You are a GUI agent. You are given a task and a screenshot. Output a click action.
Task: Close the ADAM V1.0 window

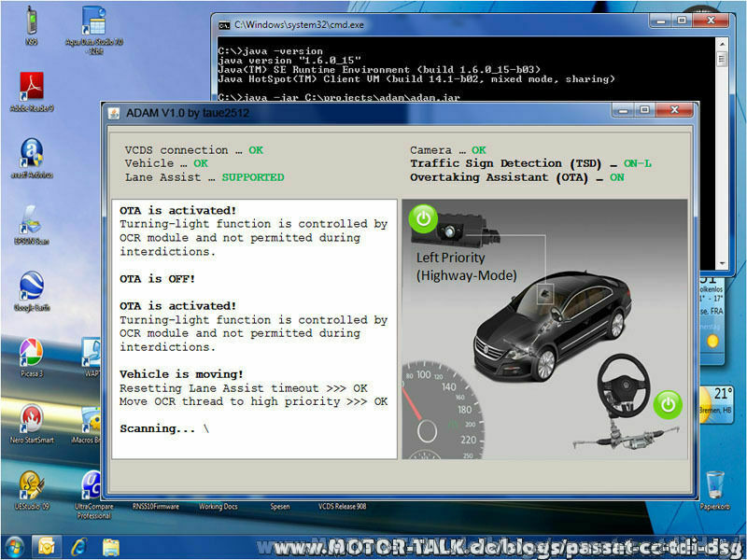pos(673,110)
